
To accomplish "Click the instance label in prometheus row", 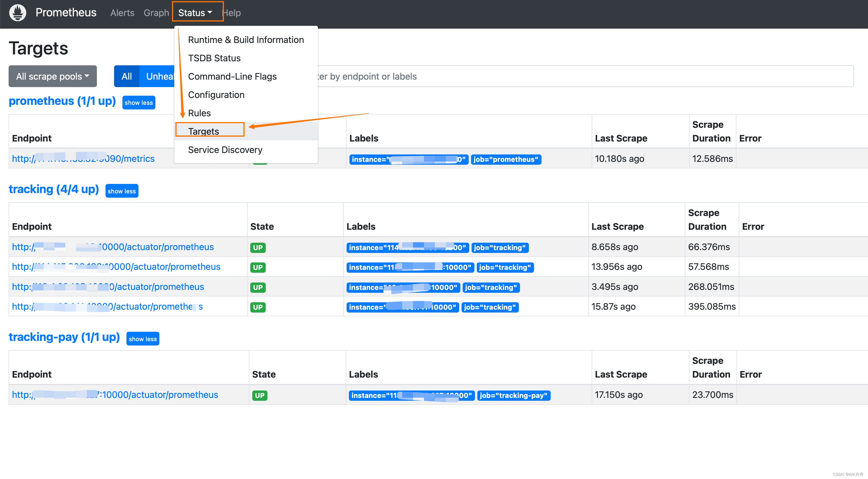I will [x=409, y=159].
